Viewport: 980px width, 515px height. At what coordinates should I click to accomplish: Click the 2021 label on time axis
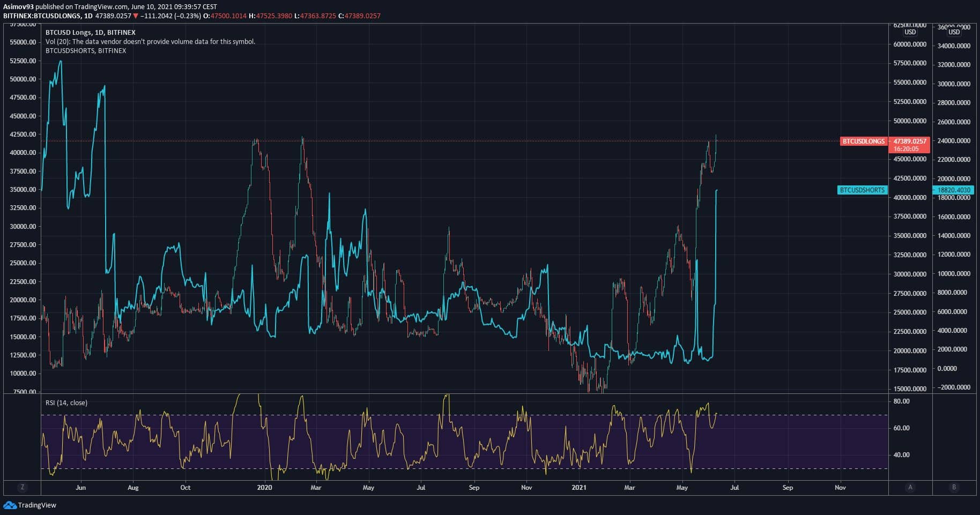coord(579,488)
